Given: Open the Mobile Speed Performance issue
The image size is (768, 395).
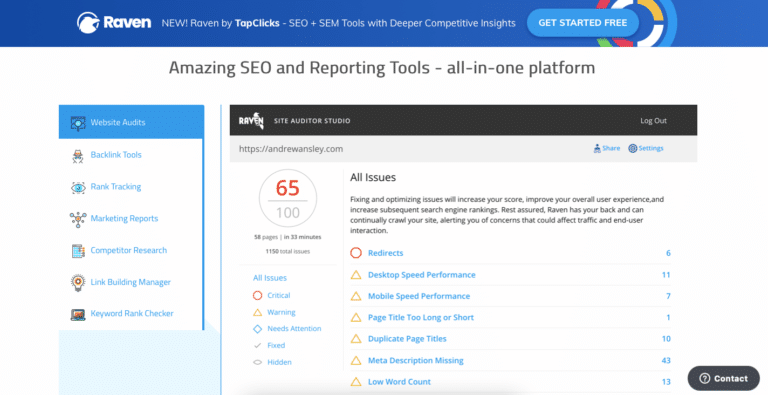Looking at the screenshot, I should tap(419, 296).
